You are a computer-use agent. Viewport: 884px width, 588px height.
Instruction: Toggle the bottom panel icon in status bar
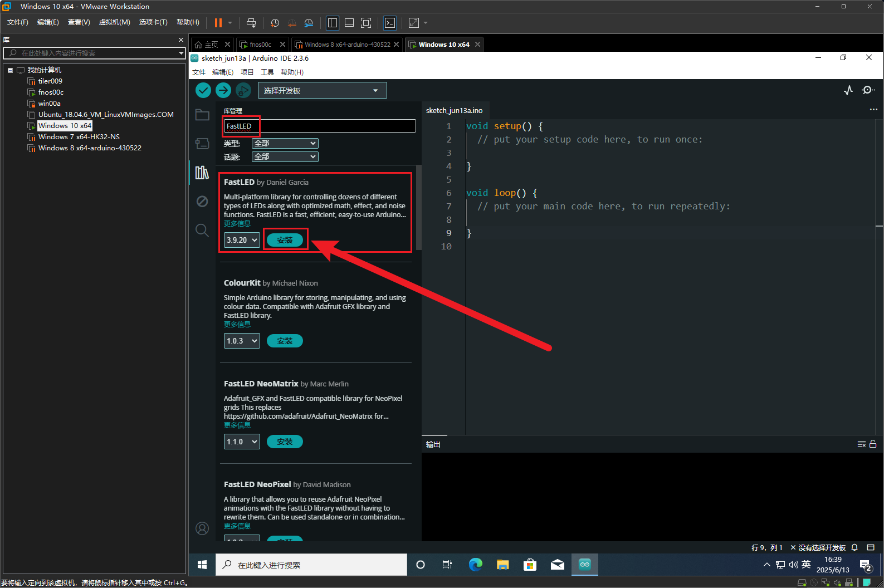[871, 547]
